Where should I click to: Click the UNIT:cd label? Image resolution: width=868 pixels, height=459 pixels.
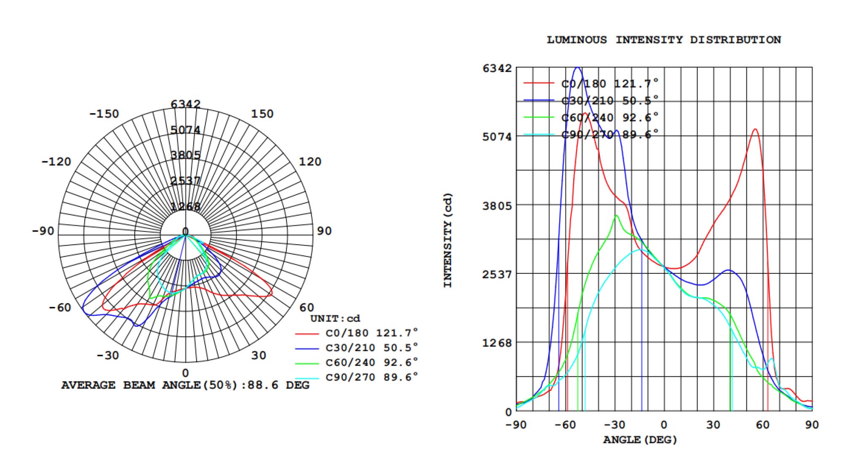[x=335, y=319]
